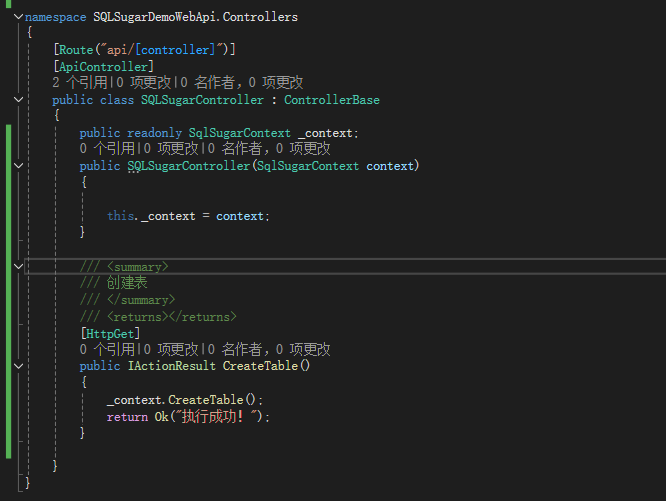666x501 pixels.
Task: Collapse the CreateTable method body
Action: click(x=18, y=366)
